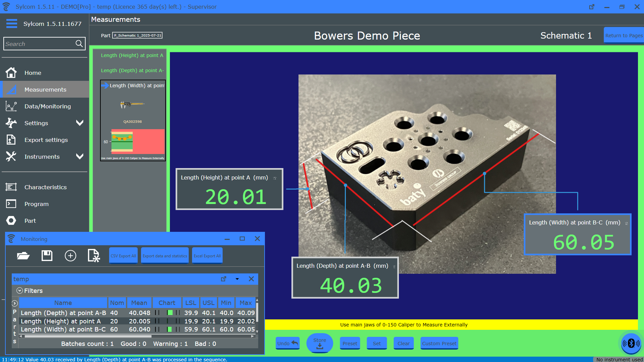
Task: Select row Length (Height) at point A in table
Action: [138, 321]
